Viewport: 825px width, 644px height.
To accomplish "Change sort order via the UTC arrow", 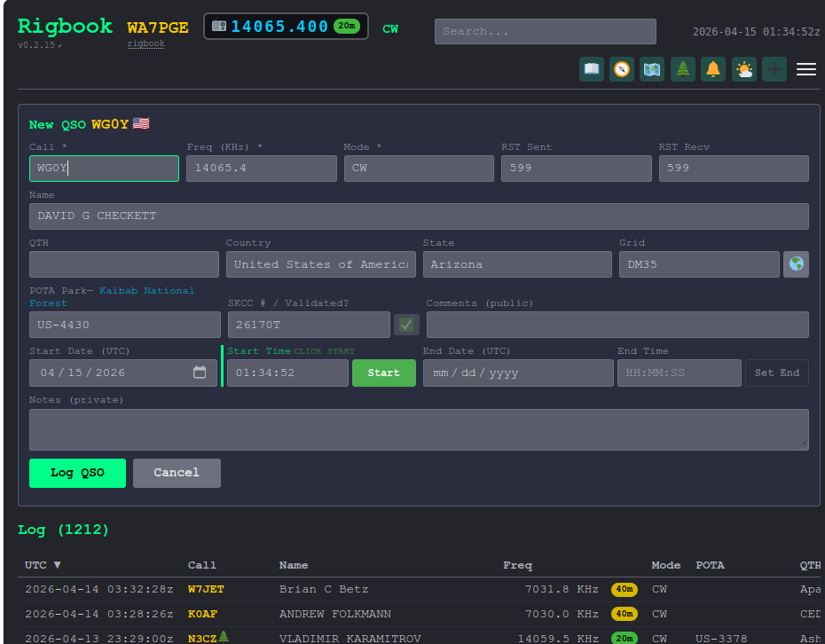I will tap(56, 565).
